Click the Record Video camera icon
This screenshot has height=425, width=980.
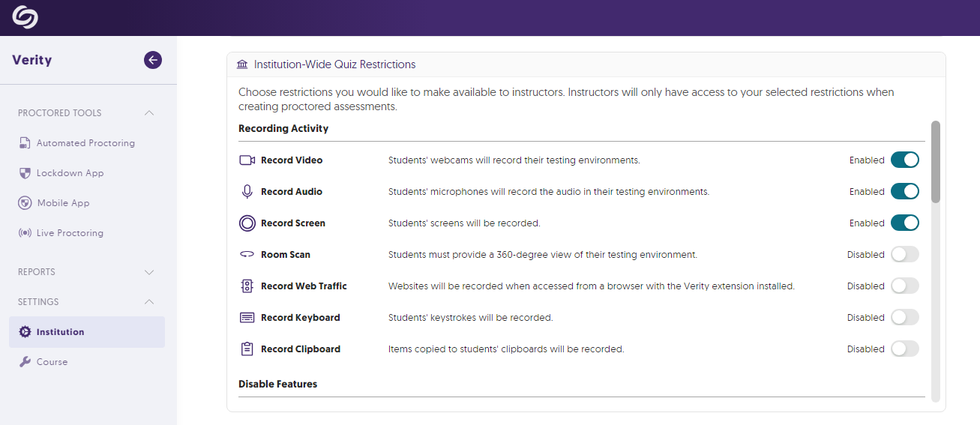click(x=247, y=160)
